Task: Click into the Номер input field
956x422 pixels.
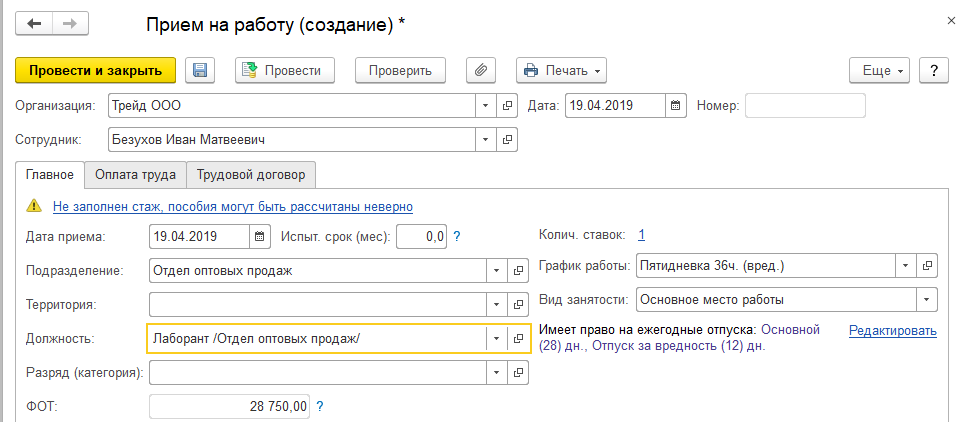Action: point(805,105)
